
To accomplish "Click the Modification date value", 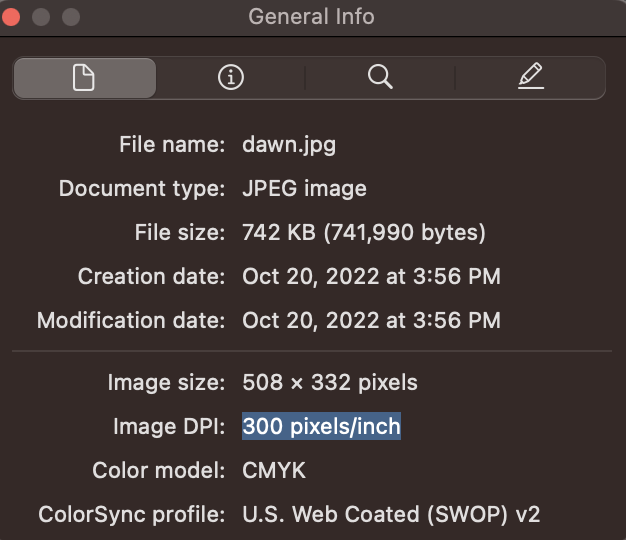I will pyautogui.click(x=371, y=321).
